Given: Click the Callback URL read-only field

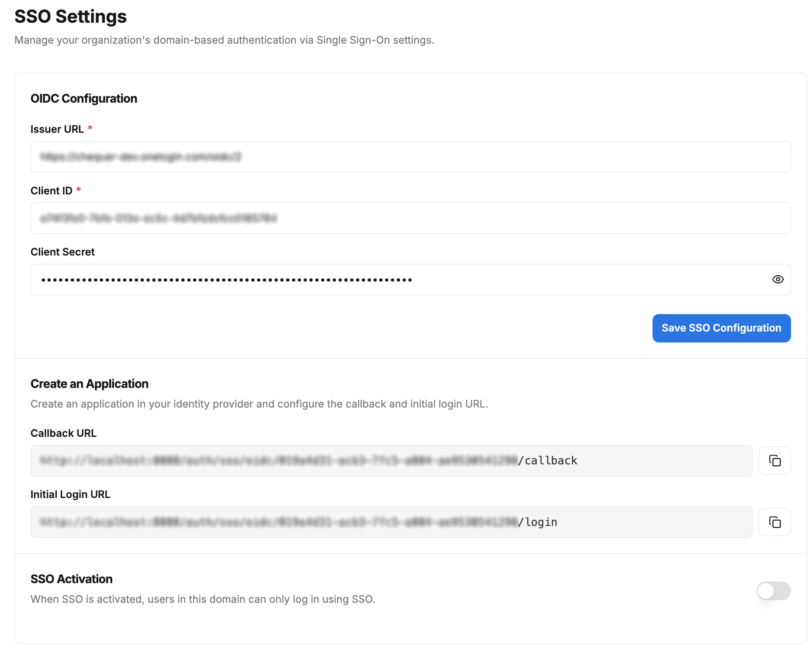Looking at the screenshot, I should [391, 461].
